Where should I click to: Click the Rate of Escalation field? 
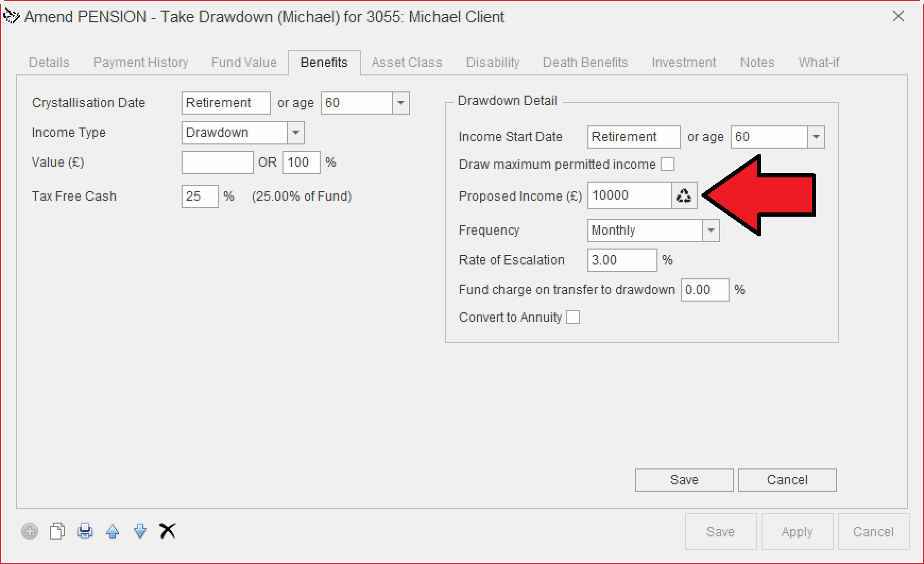[622, 260]
